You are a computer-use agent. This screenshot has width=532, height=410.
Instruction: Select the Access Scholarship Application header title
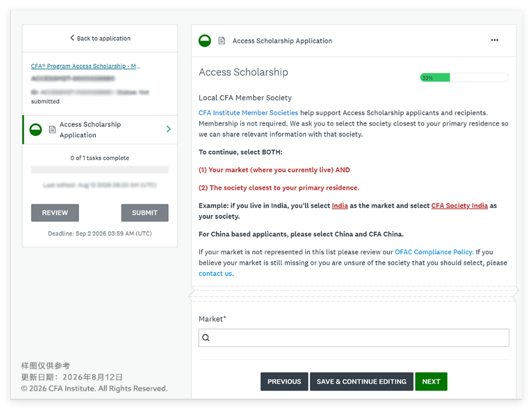click(x=282, y=41)
